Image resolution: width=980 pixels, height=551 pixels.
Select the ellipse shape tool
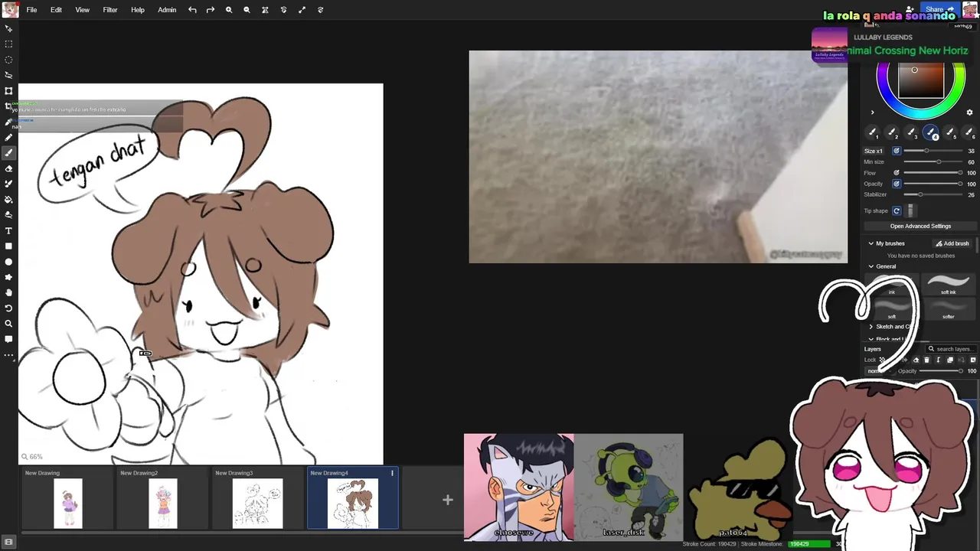click(x=8, y=262)
